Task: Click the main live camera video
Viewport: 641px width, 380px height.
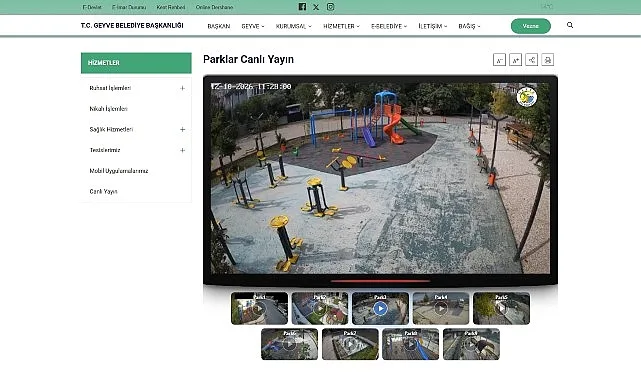Action: [x=380, y=178]
